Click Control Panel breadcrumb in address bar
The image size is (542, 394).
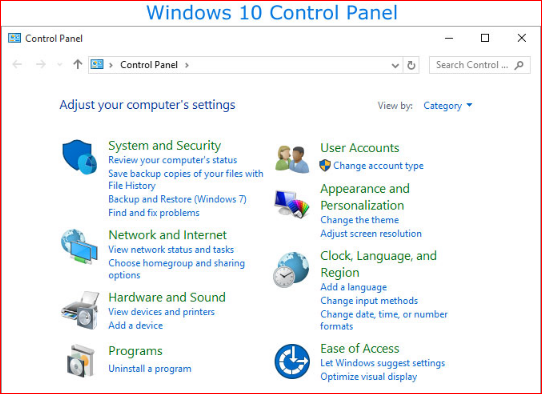pos(149,65)
